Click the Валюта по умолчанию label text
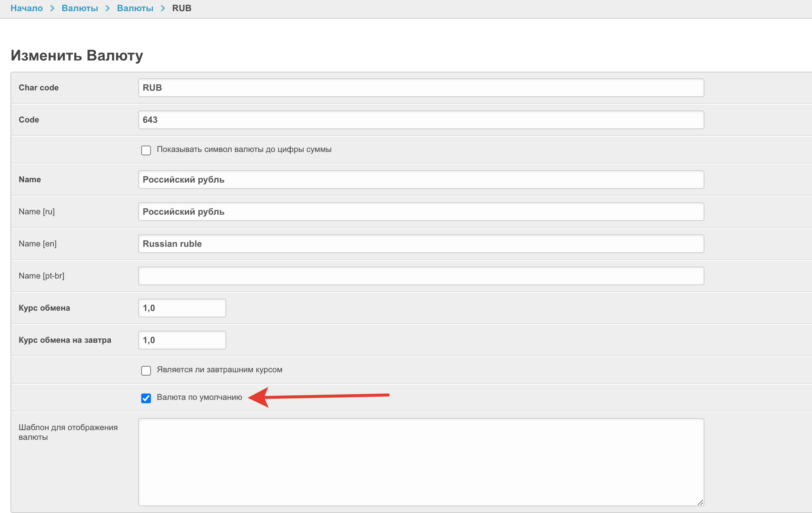Image resolution: width=812 pixels, height=513 pixels. tap(199, 397)
